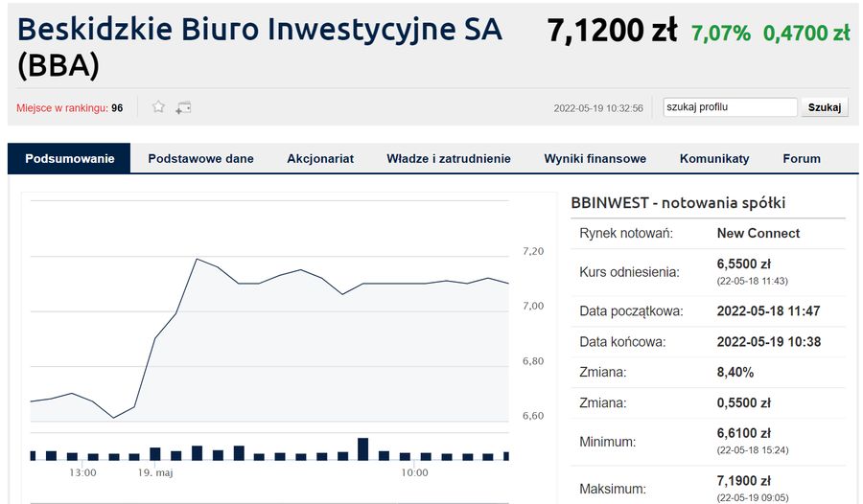Click the 7,07% change percentage
The width and height of the screenshot is (863, 504).
pos(721,34)
